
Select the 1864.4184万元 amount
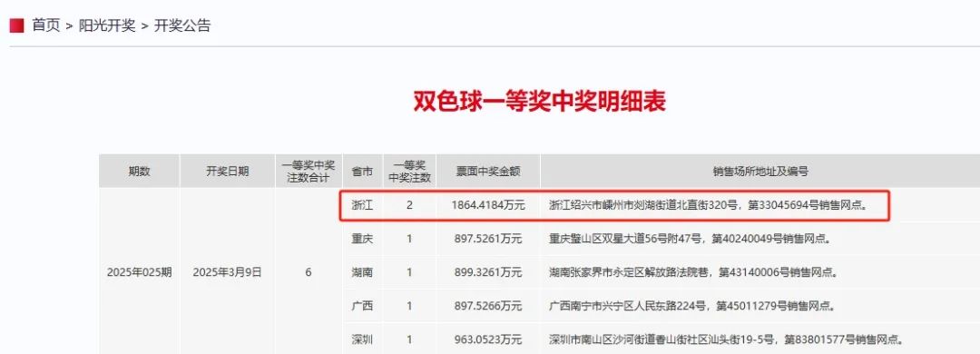488,204
